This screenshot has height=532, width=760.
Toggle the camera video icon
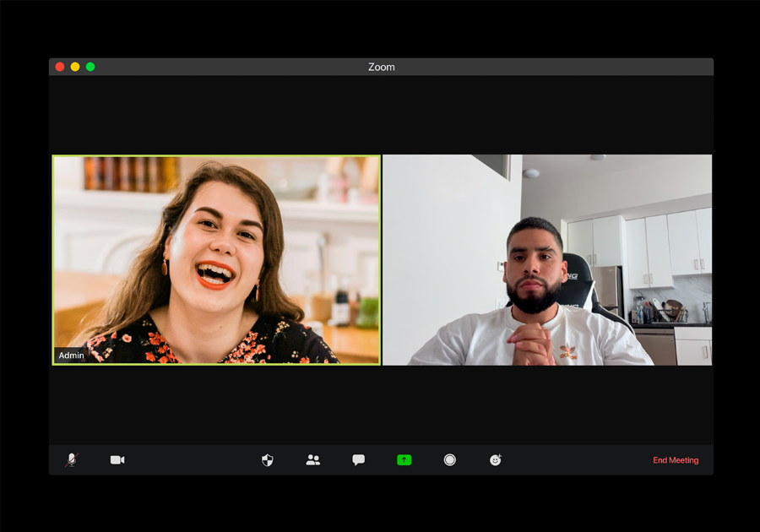[x=117, y=460]
